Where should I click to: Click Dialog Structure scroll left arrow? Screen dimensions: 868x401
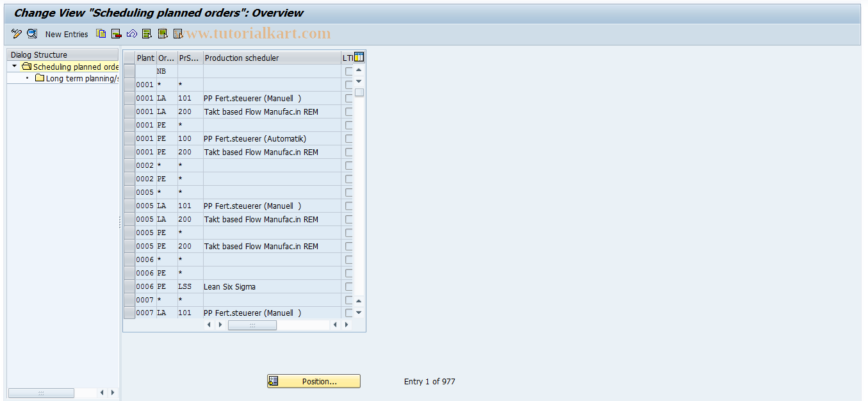tap(102, 393)
